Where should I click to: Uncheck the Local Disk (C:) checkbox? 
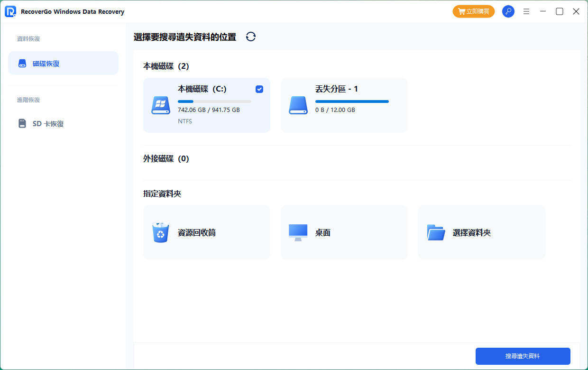[259, 89]
